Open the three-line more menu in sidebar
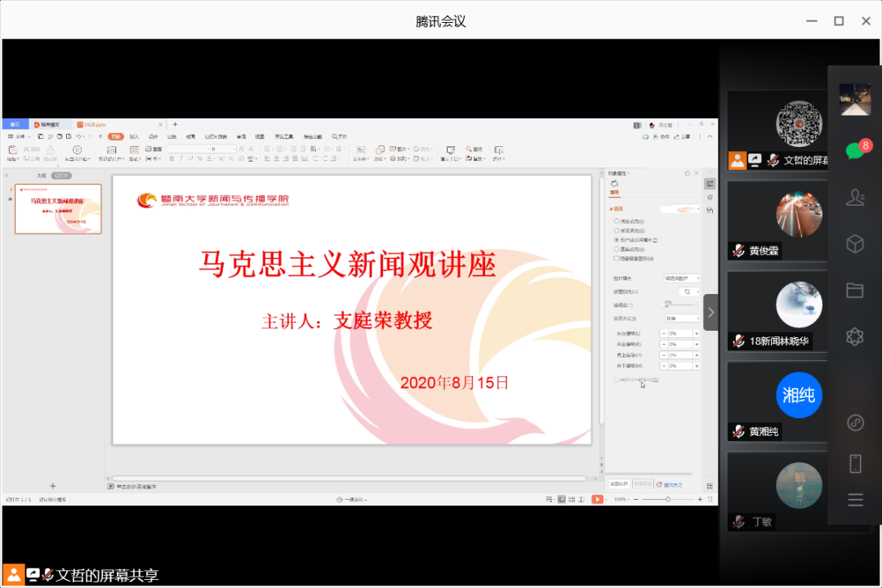Viewport: 882px width, 588px height. pyautogui.click(x=855, y=501)
